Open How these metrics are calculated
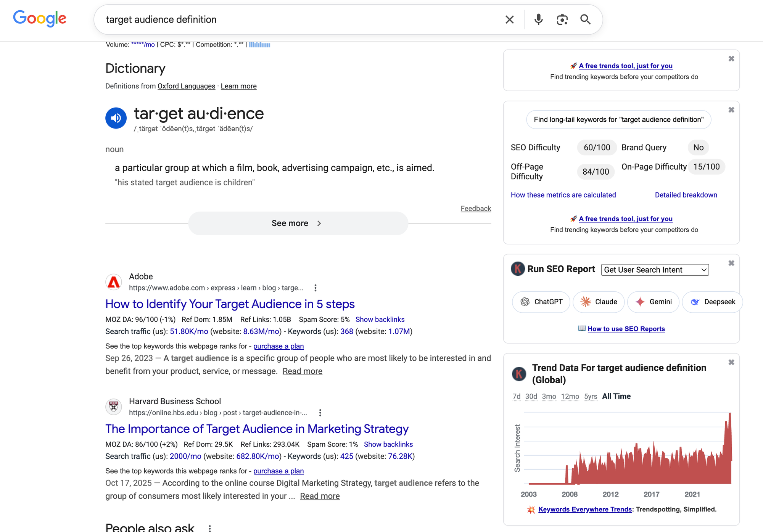Viewport: 763px width, 532px height. (563, 195)
